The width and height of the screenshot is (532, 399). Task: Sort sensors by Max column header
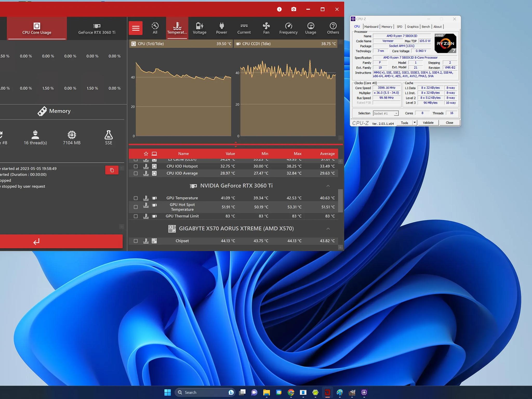[x=298, y=154]
